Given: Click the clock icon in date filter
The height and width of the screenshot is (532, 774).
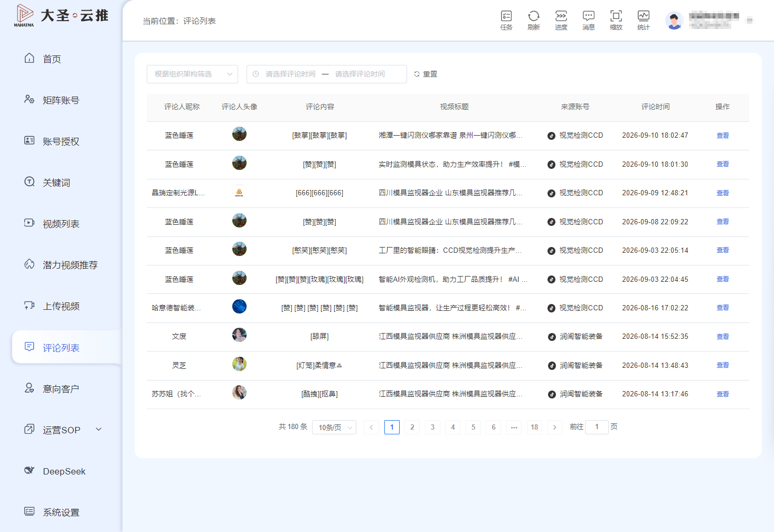Looking at the screenshot, I should point(256,74).
